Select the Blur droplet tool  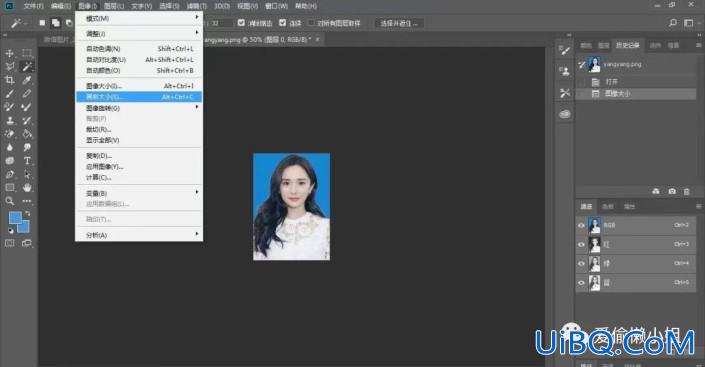click(9, 147)
